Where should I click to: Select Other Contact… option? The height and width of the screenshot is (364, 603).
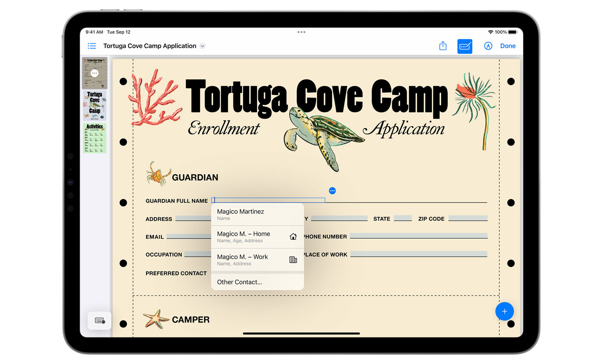[258, 282]
